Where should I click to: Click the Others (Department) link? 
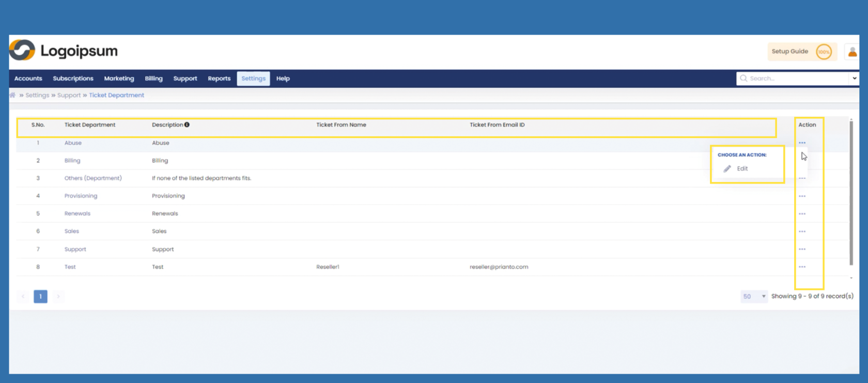coord(93,178)
